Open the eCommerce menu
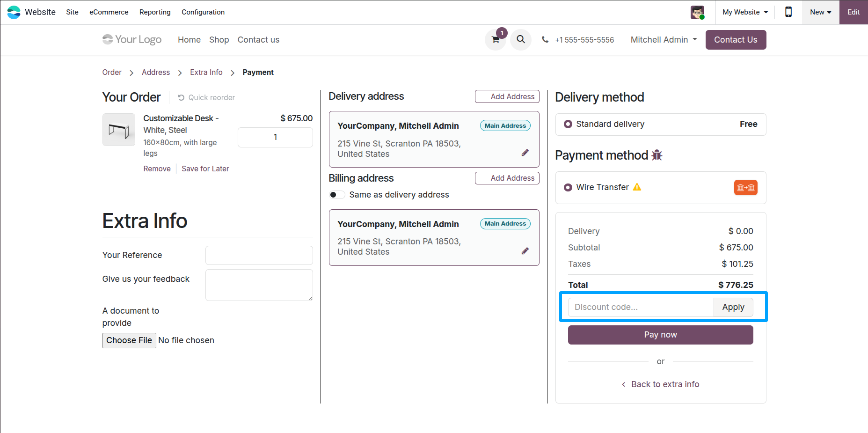 [109, 12]
